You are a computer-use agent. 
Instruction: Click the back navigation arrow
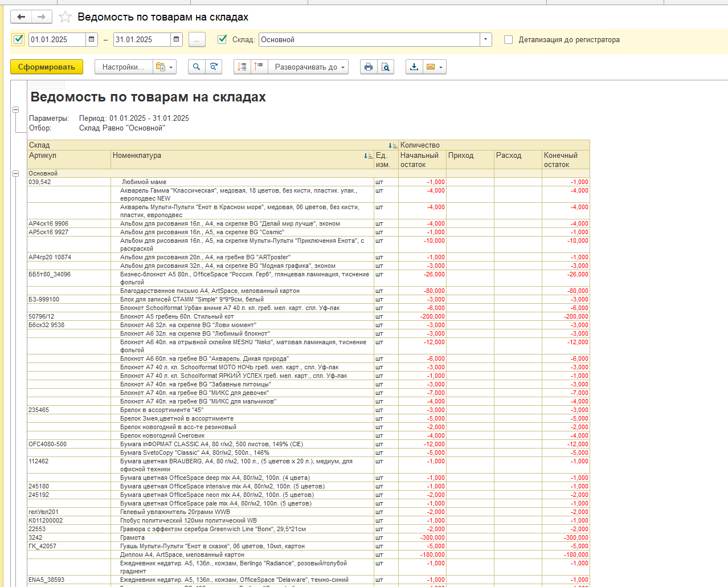(21, 17)
